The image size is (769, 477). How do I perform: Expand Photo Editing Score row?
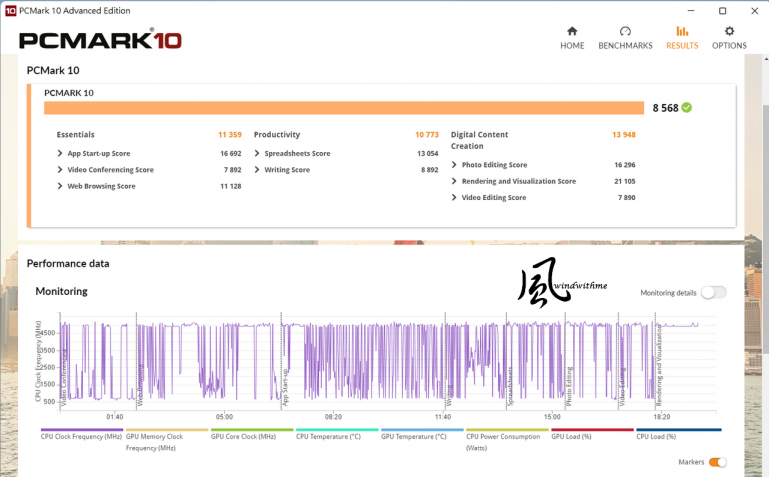click(493, 165)
